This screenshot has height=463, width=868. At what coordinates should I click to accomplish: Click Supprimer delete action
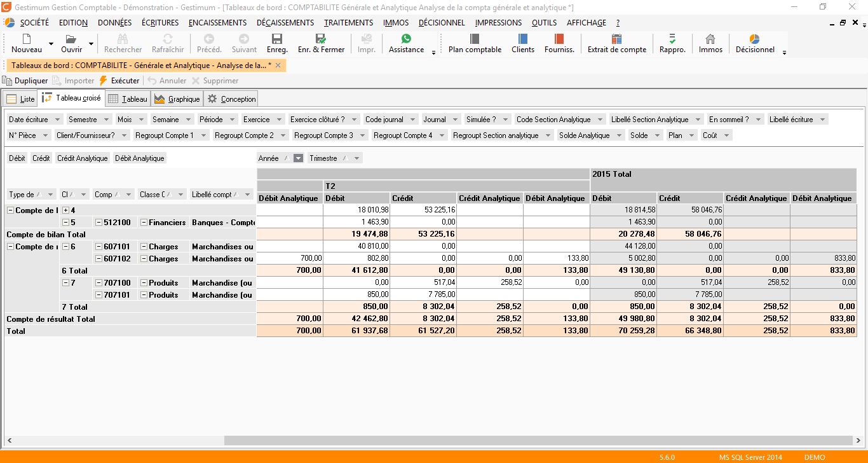(x=215, y=81)
